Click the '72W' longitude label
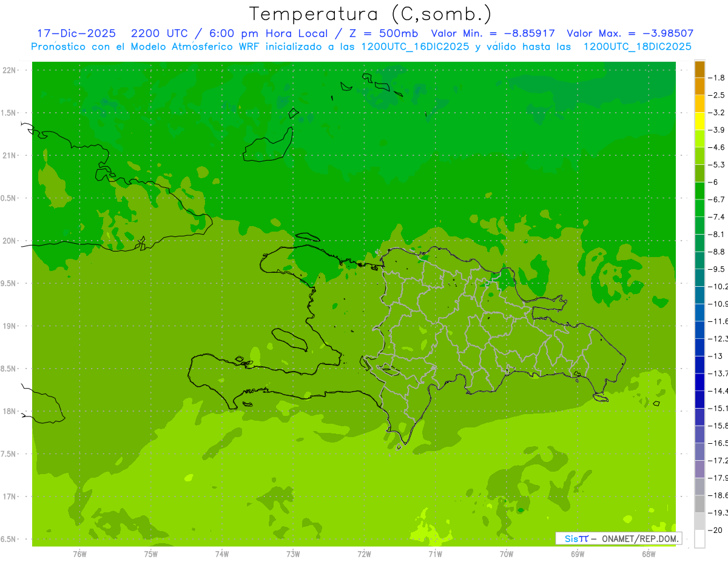 (364, 554)
